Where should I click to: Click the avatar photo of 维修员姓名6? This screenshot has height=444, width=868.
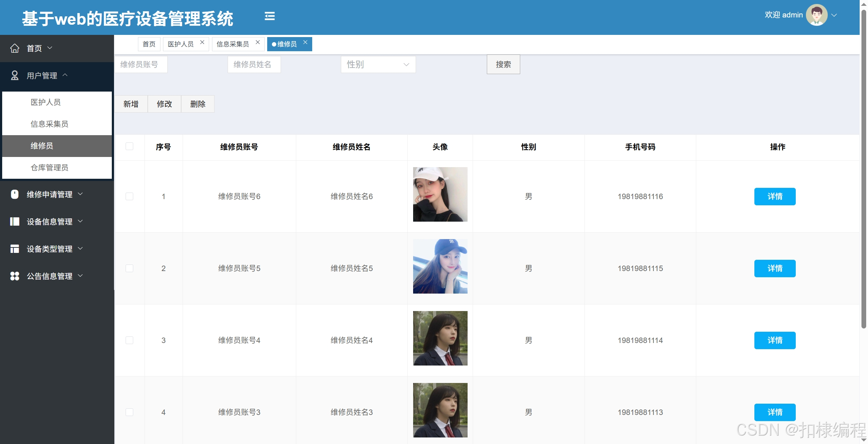click(x=440, y=194)
